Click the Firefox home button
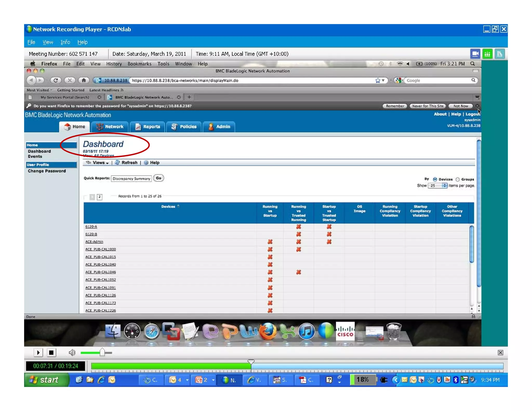Viewport: 532px width, 411px height. (x=84, y=80)
